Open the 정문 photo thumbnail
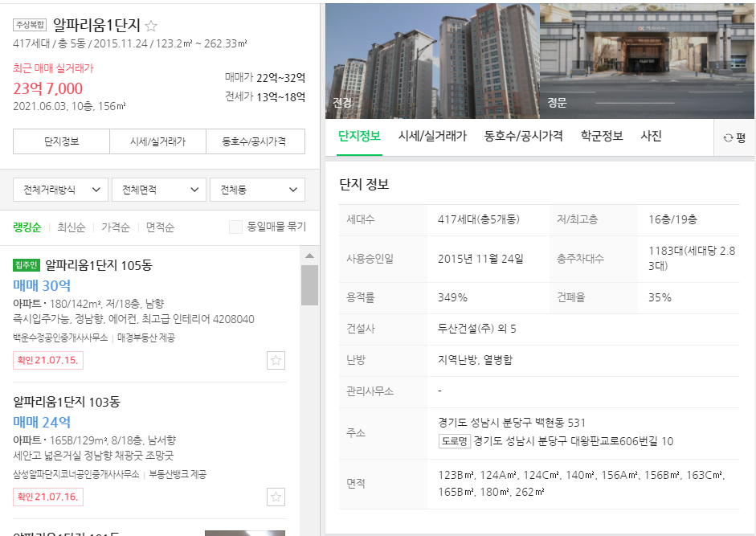This screenshot has height=536, width=756. coord(647,61)
